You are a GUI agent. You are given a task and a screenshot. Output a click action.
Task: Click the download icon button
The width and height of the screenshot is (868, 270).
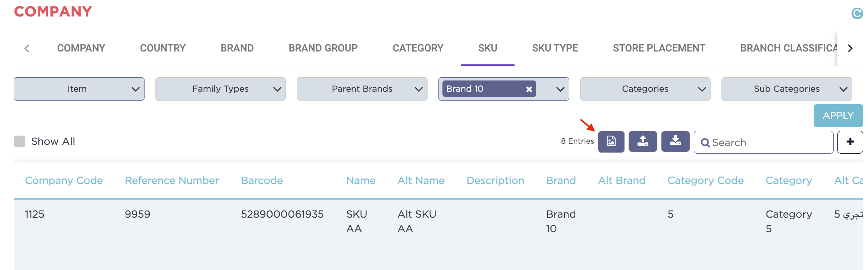675,141
